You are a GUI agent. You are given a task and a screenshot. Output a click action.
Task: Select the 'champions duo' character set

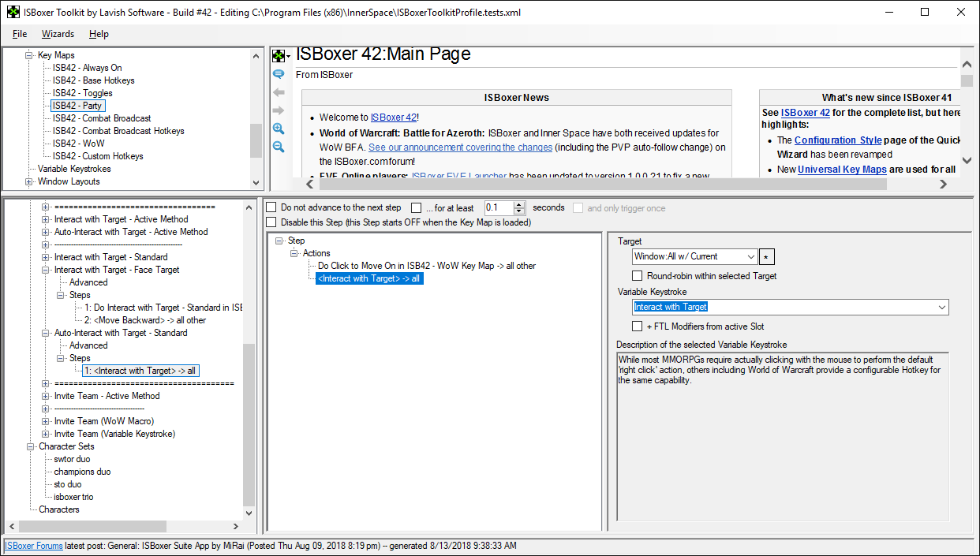(x=82, y=472)
